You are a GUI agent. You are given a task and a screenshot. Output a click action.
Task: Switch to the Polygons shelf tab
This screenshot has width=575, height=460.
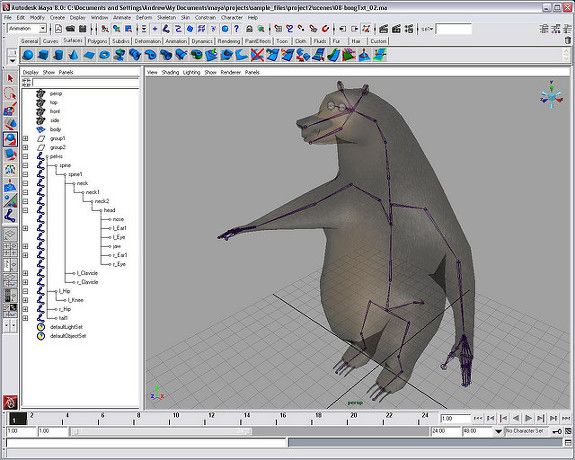click(x=97, y=41)
